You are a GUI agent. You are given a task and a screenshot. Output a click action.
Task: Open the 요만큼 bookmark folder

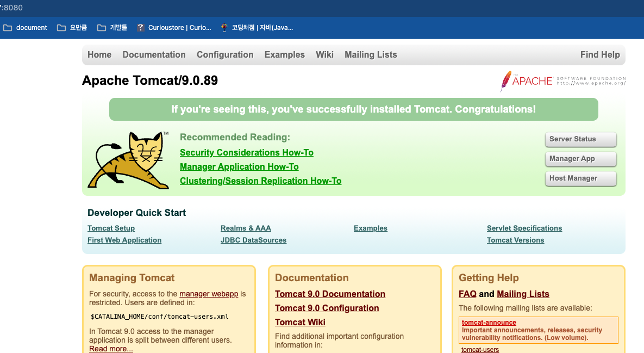(72, 28)
